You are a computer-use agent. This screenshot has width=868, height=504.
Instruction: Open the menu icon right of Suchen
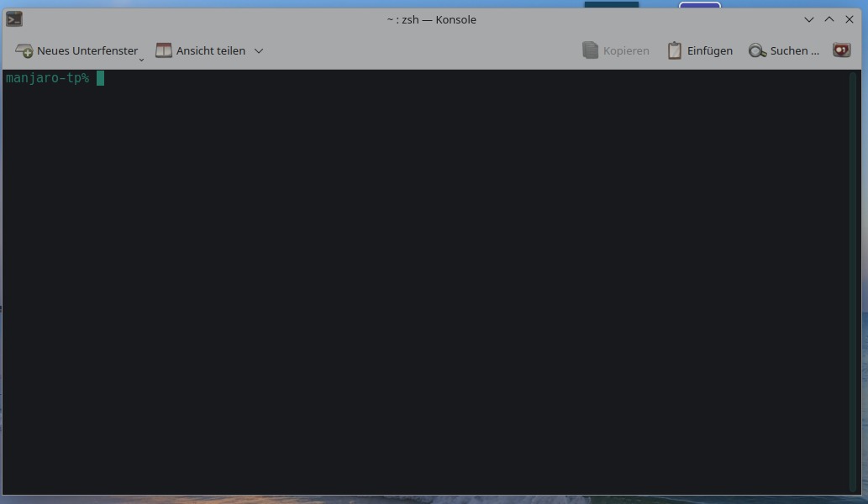tap(841, 50)
